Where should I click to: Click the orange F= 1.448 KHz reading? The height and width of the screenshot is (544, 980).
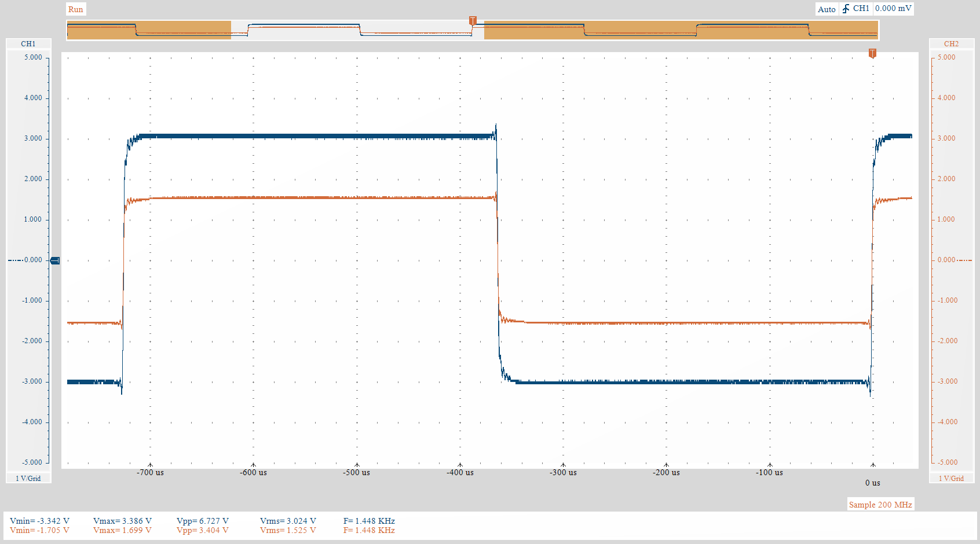point(369,530)
